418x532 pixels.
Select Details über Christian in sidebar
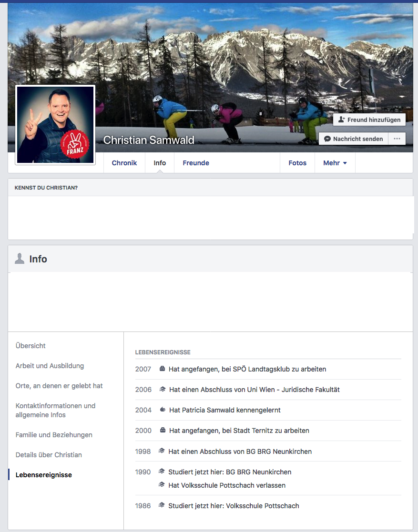coord(49,455)
